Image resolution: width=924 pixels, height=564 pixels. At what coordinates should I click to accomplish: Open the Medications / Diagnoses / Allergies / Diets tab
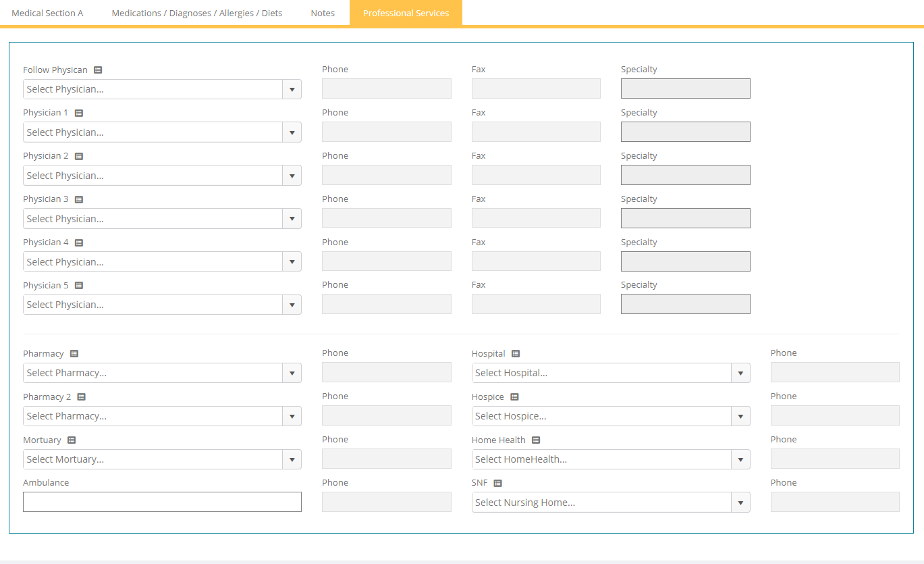tap(197, 14)
